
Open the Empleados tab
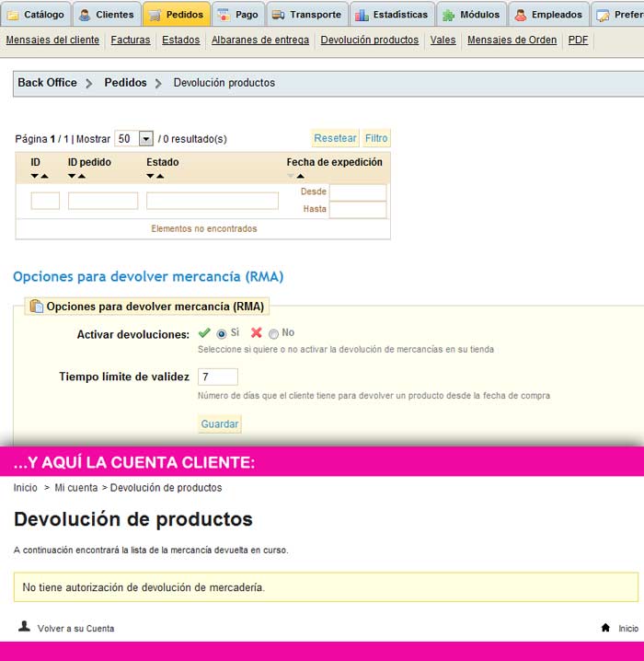pyautogui.click(x=549, y=15)
